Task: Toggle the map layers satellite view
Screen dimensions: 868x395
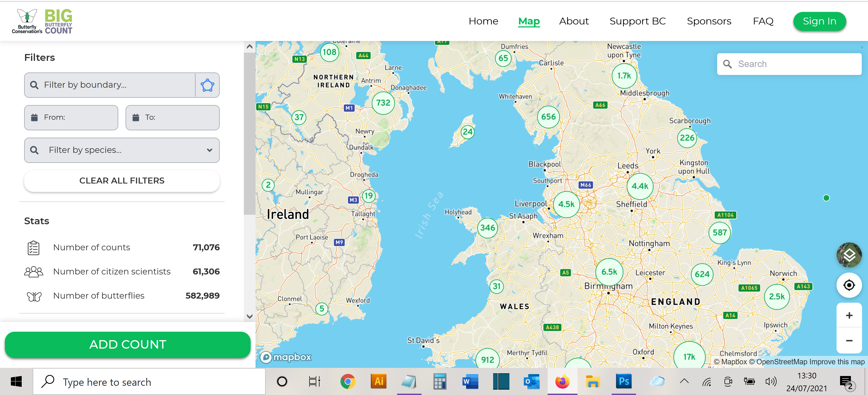Action: [x=848, y=255]
